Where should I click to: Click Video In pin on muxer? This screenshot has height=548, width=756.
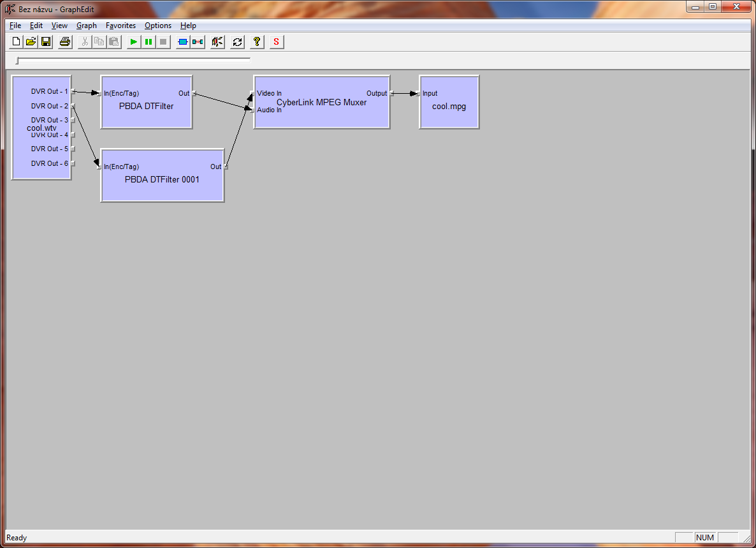(252, 94)
